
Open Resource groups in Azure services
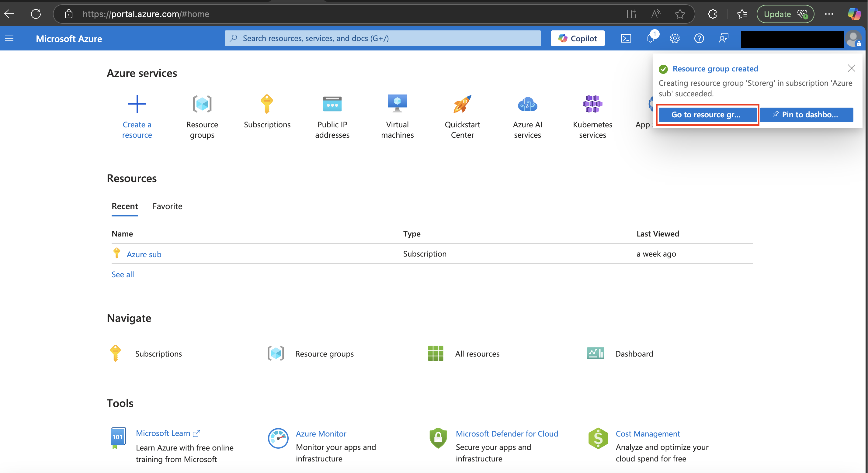202,116
